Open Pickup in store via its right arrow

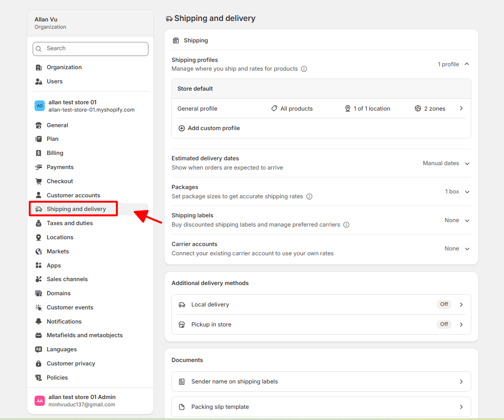click(x=461, y=325)
